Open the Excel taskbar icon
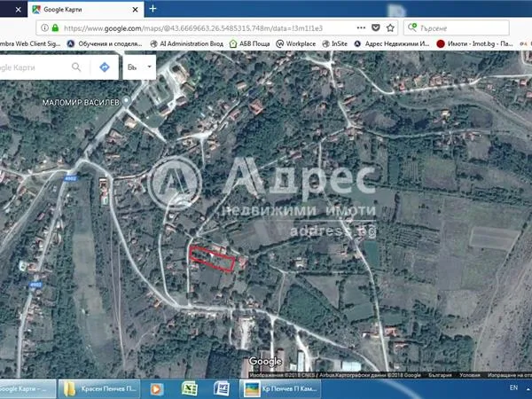Screen dimensions: 532x399 190,389
